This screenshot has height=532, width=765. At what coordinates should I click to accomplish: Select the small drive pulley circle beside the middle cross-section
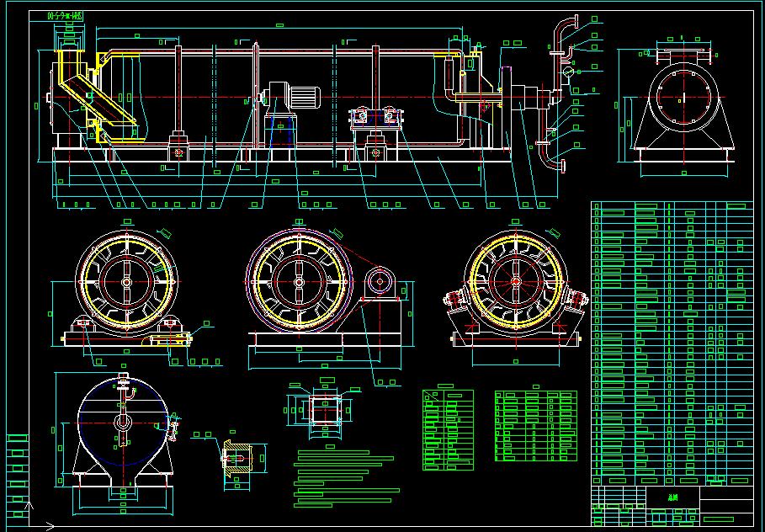pos(380,282)
